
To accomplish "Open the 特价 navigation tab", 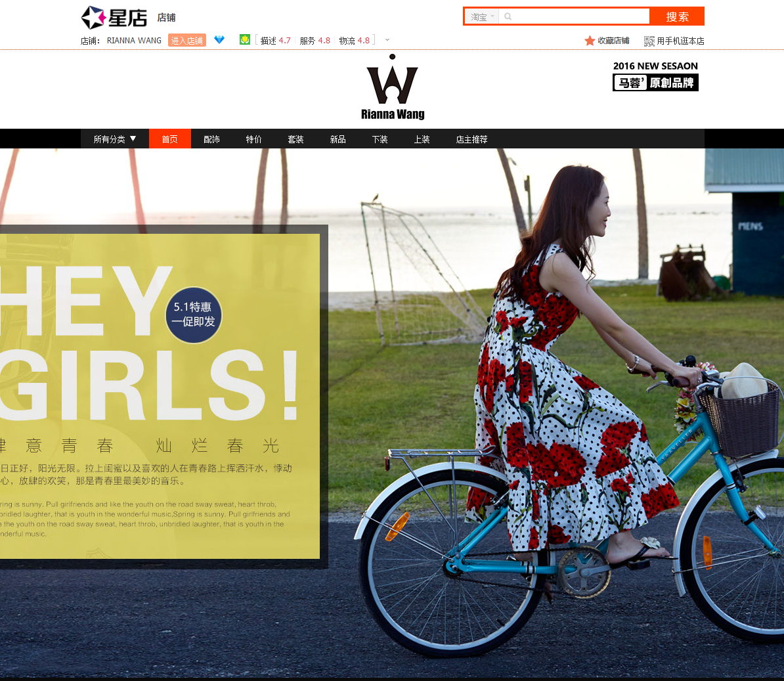I will [x=253, y=139].
